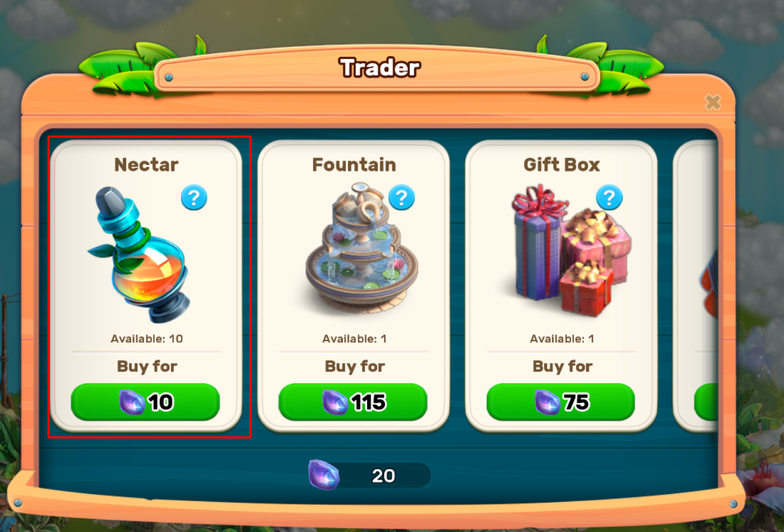Buy Nectar for 10 gems
This screenshot has height=532, width=784.
click(146, 402)
